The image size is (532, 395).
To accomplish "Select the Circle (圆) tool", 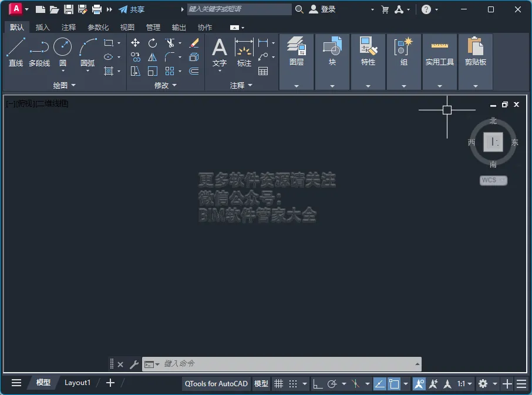I will tap(63, 52).
